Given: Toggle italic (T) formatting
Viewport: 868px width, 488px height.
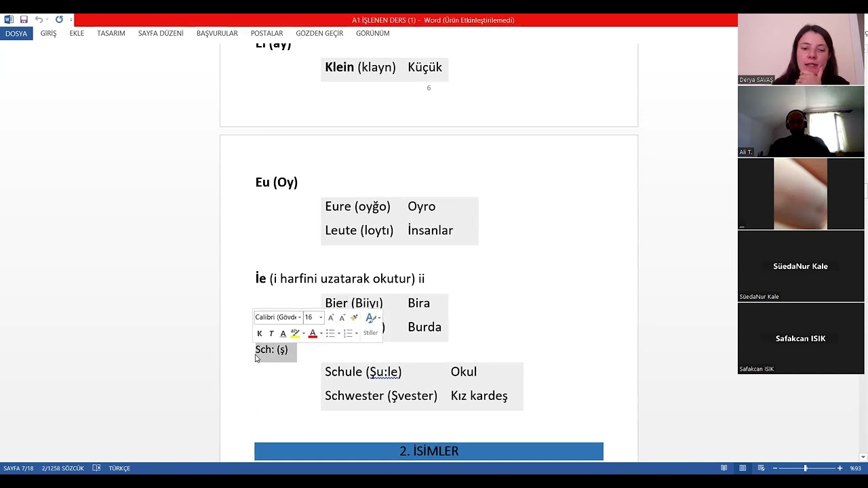Looking at the screenshot, I should pyautogui.click(x=271, y=333).
